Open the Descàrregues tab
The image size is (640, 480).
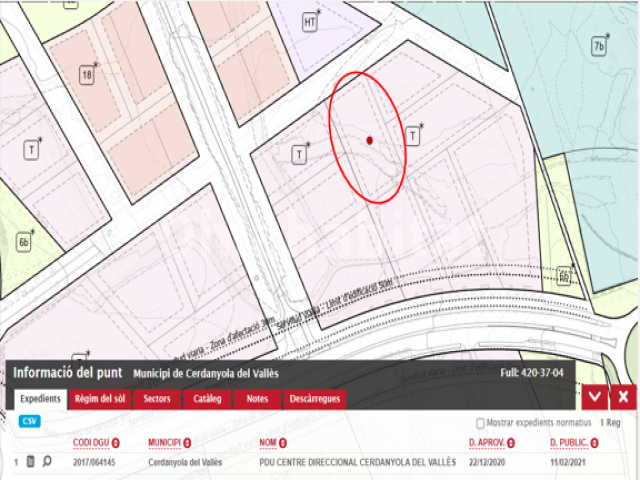(x=315, y=399)
